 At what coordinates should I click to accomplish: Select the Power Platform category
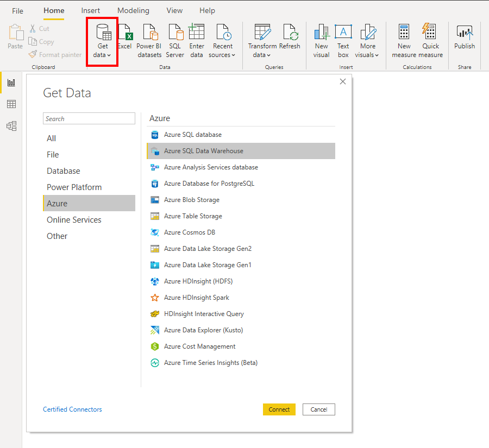[x=89, y=187]
